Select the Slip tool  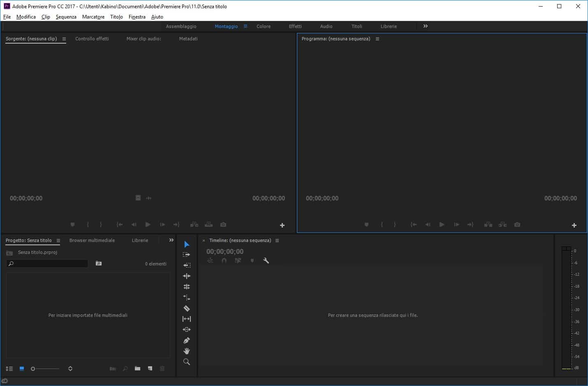[187, 319]
